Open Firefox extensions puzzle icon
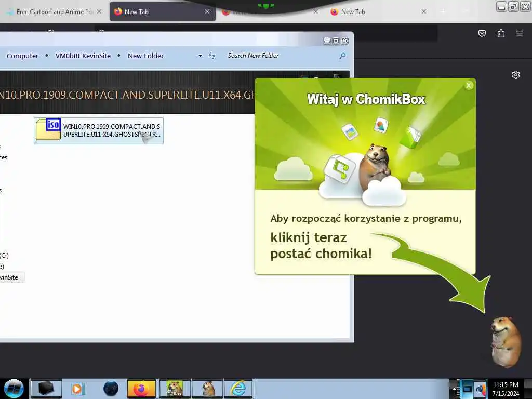The image size is (532, 399). 501,33
